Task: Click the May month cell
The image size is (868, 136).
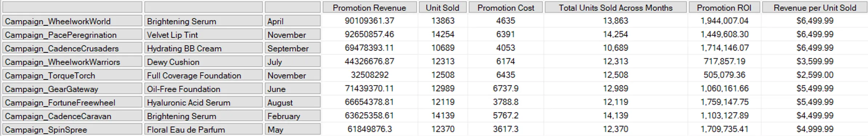Action: (x=293, y=129)
